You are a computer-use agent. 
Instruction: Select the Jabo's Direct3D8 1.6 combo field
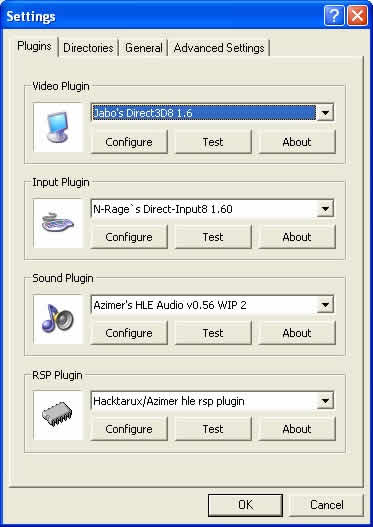(x=212, y=113)
